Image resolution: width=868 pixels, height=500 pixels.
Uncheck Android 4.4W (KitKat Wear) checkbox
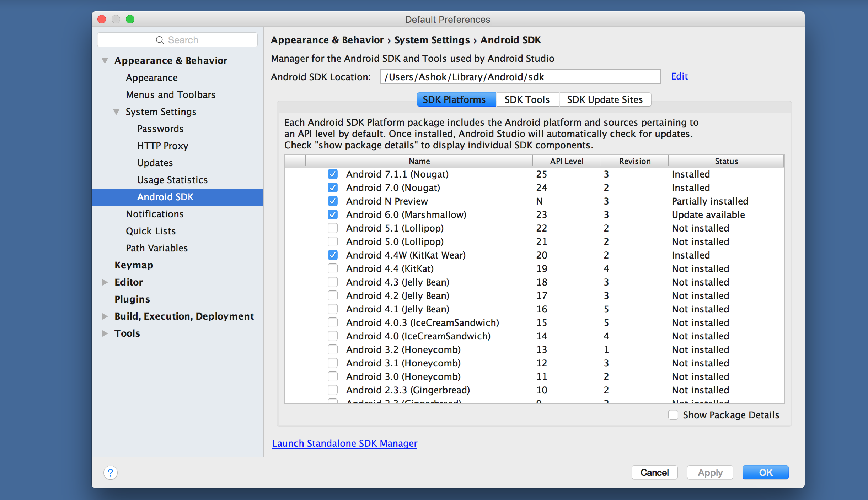click(333, 255)
